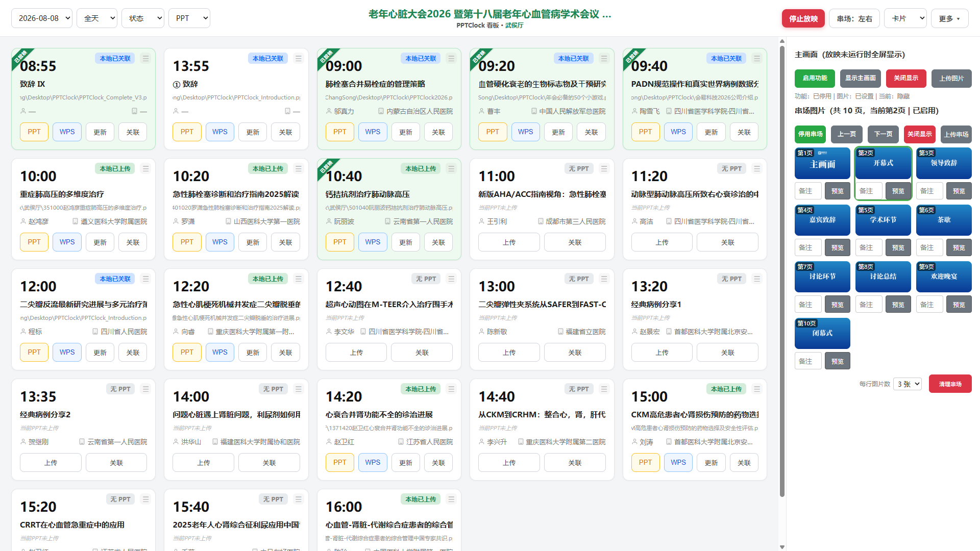Viewport: 980px width, 551px height.
Task: Toggle 串场: 左右 position button
Action: (x=854, y=18)
